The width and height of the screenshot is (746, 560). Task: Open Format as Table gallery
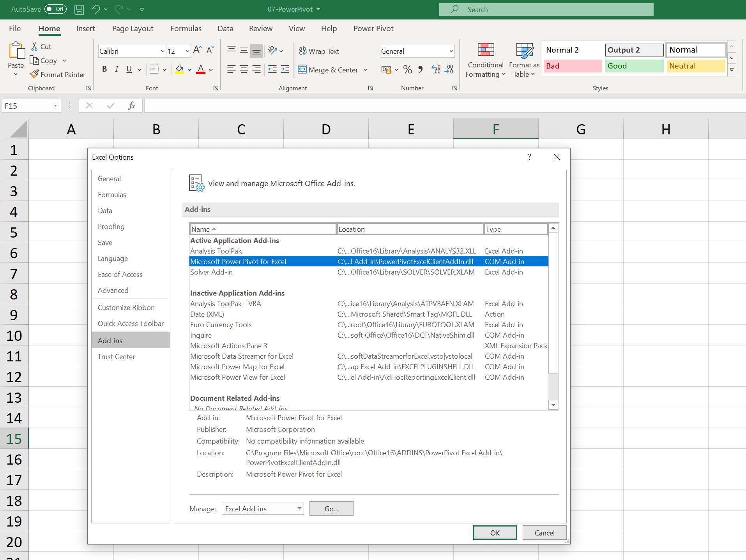pos(524,60)
